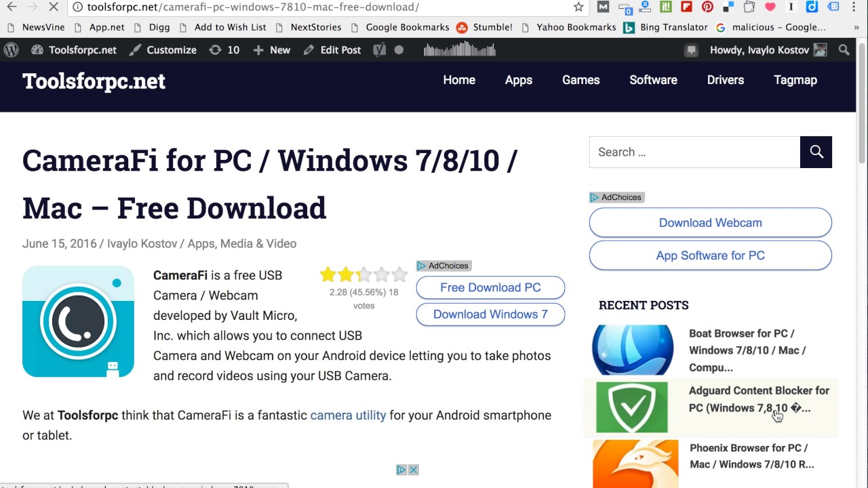The height and width of the screenshot is (488, 868).
Task: Bookmark this page with the star icon
Action: [578, 7]
